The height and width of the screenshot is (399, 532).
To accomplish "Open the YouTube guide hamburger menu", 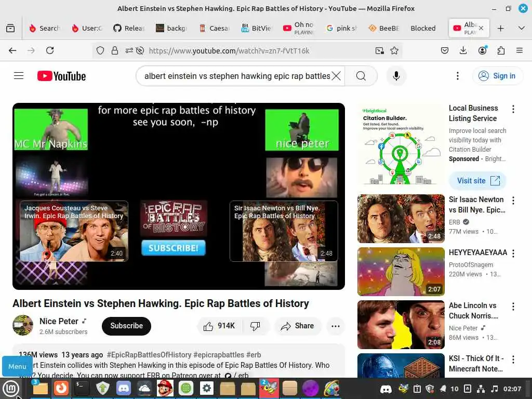I will [19, 76].
